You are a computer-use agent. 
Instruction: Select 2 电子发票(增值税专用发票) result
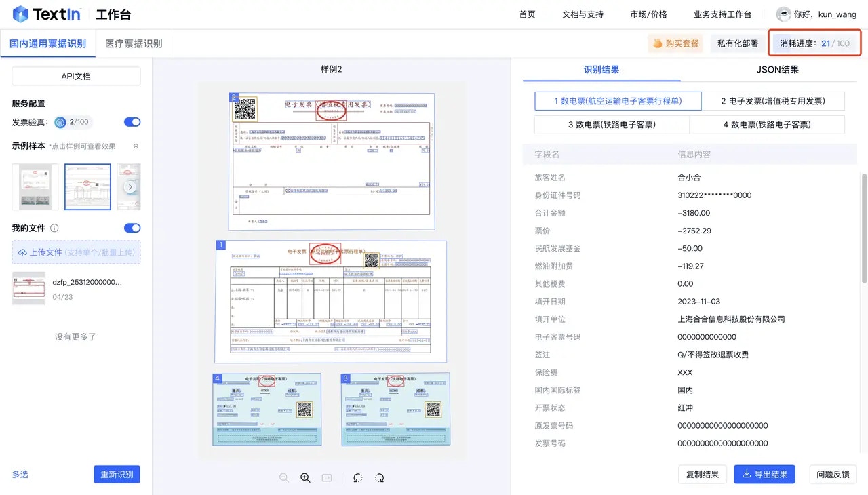coord(773,101)
